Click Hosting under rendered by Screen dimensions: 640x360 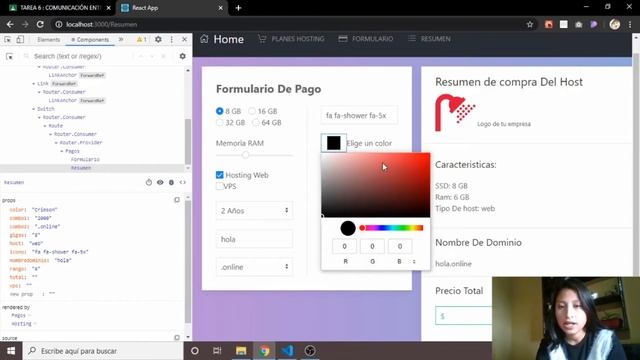pyautogui.click(x=21, y=324)
